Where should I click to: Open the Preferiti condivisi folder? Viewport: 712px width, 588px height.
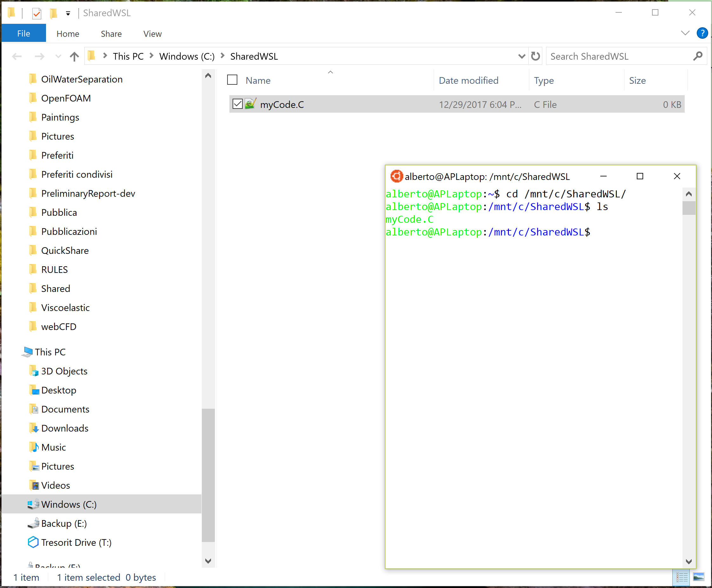pyautogui.click(x=77, y=175)
